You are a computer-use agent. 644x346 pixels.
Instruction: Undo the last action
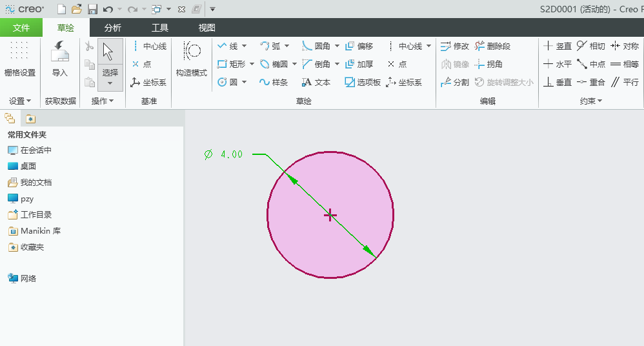108,9
